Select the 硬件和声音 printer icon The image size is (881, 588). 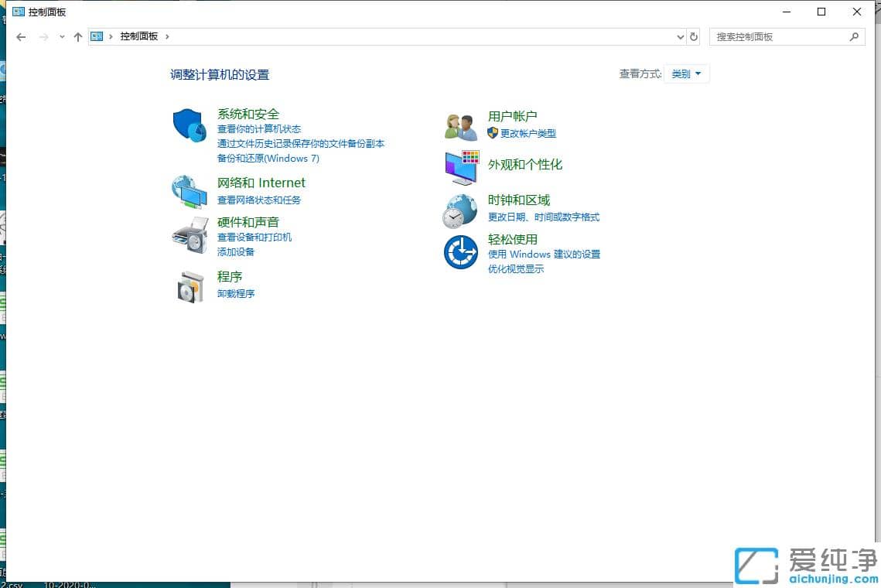[x=190, y=236]
